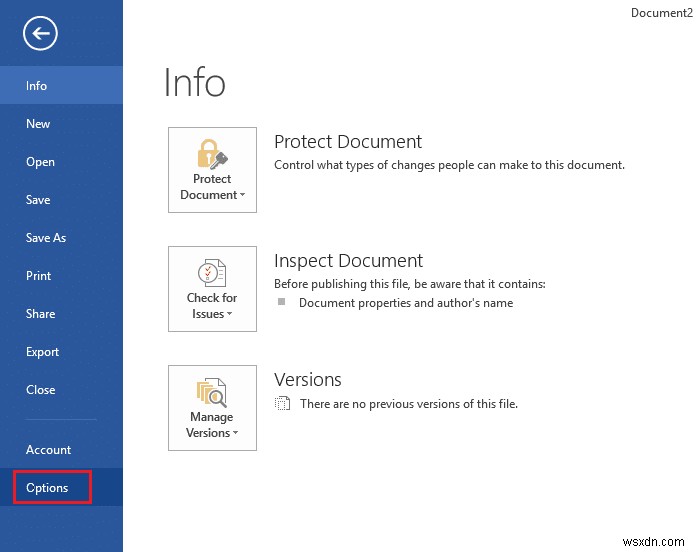This screenshot has height=552, width=696.
Task: Click the Document2 title text
Action: point(662,13)
